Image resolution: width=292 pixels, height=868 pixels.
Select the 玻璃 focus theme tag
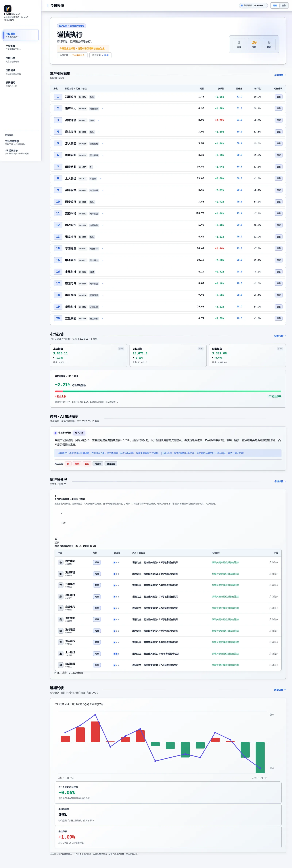coord(77,464)
